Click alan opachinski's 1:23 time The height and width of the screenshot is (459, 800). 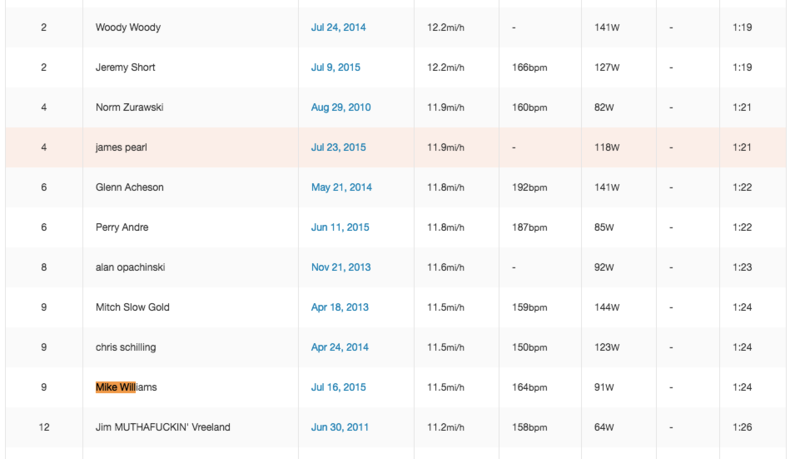[745, 268]
